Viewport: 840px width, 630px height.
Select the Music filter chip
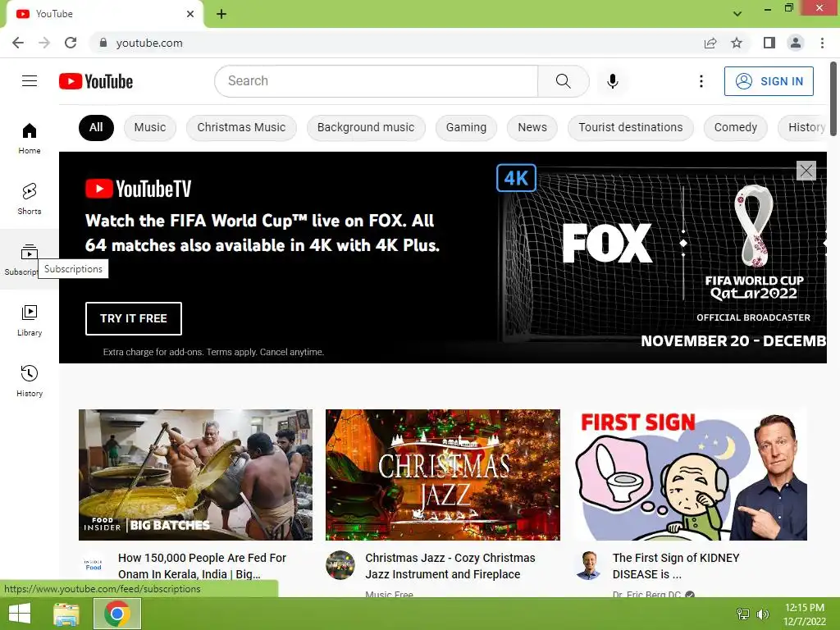coord(150,127)
